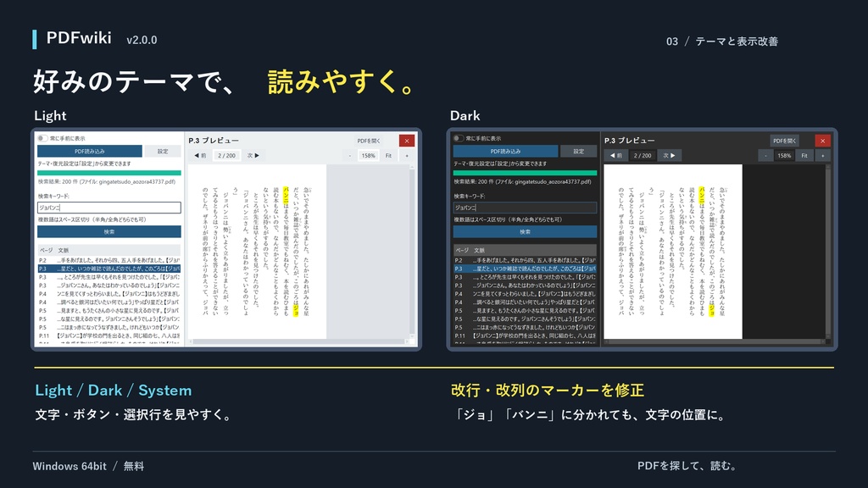Click the green progress bar in Light window
The height and width of the screenshot is (488, 868).
109,173
